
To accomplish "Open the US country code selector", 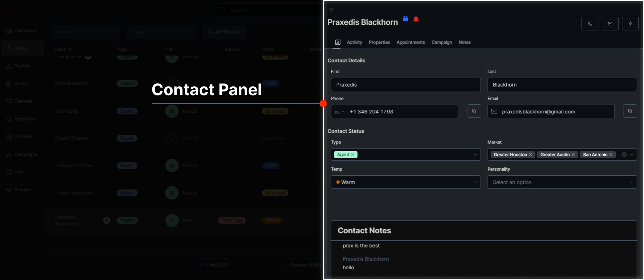I will pos(340,112).
